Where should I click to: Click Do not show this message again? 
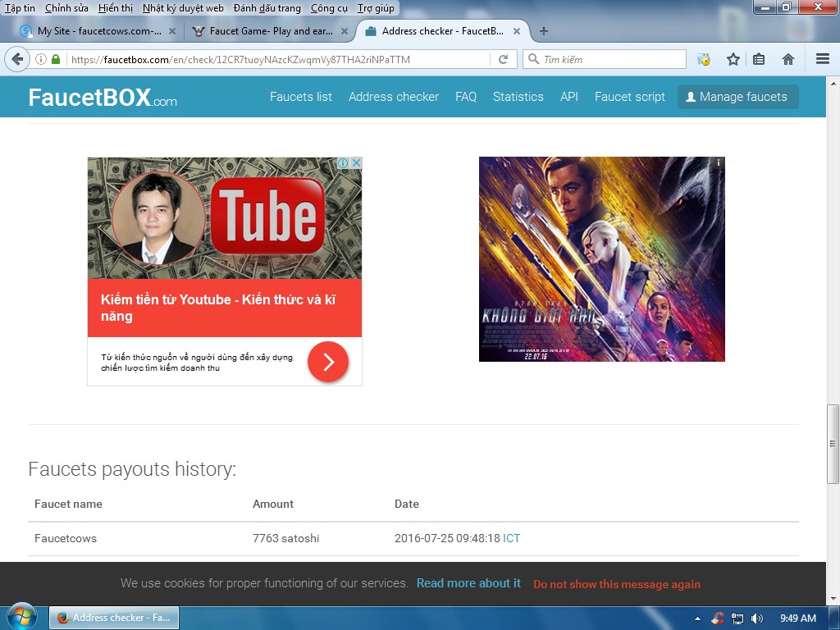point(617,584)
